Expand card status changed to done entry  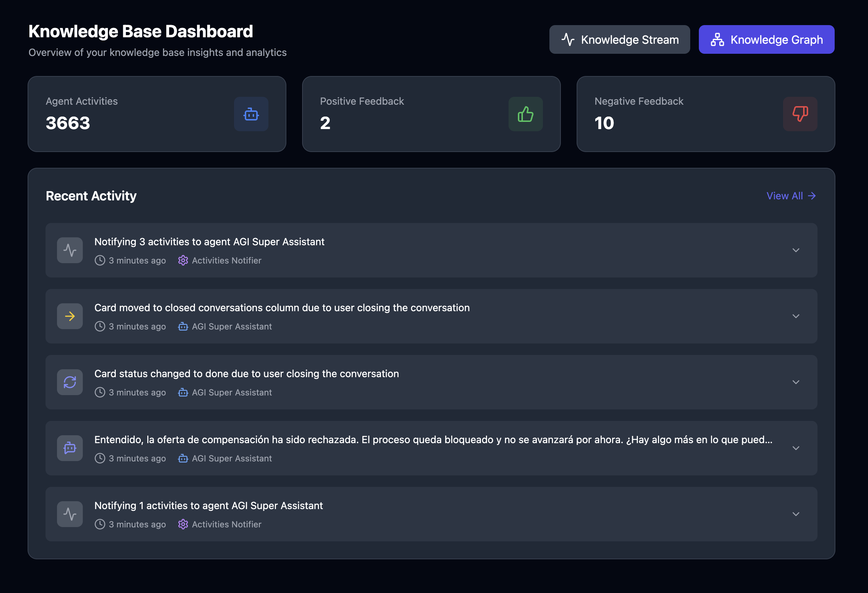pyautogui.click(x=796, y=382)
